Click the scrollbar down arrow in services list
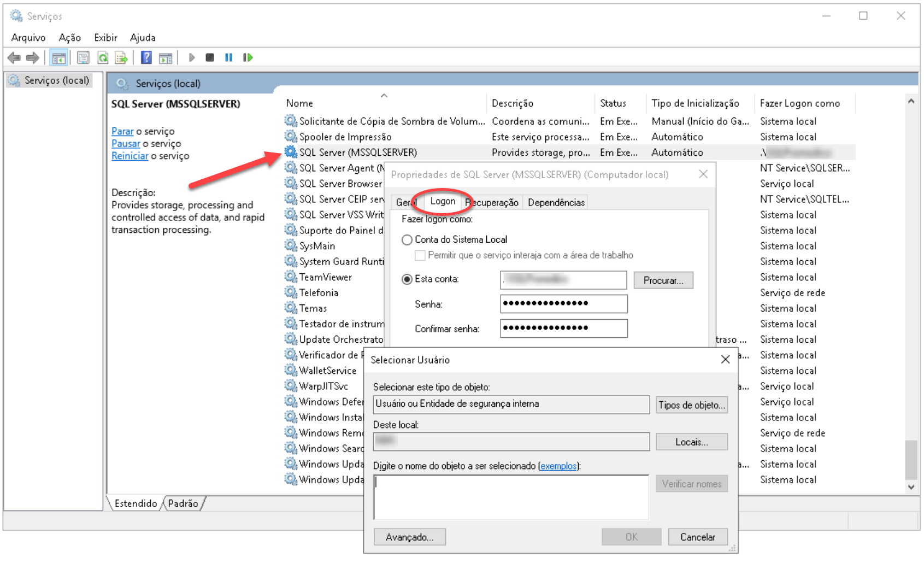Screen dimensions: 924x563 pyautogui.click(x=910, y=486)
